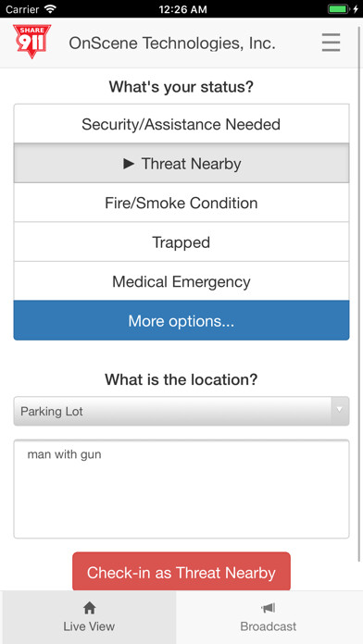Click the 'man with gun' text area
363x644 pixels.
[181, 489]
